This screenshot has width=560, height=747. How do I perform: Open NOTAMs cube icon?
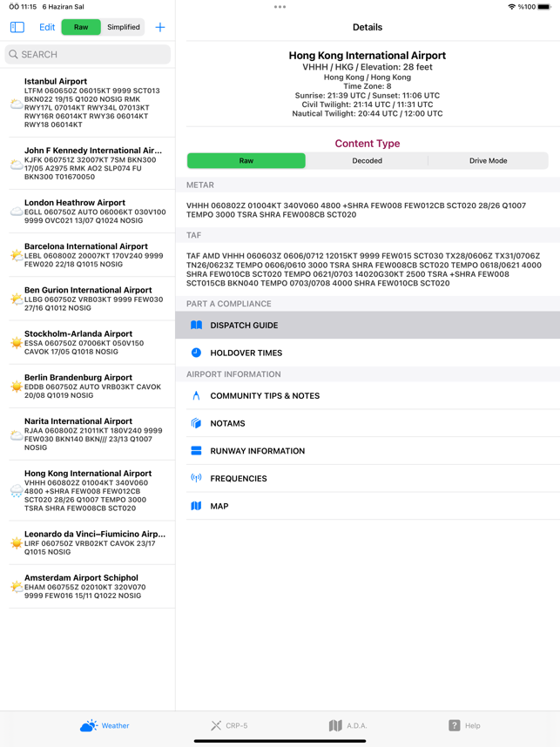[196, 423]
